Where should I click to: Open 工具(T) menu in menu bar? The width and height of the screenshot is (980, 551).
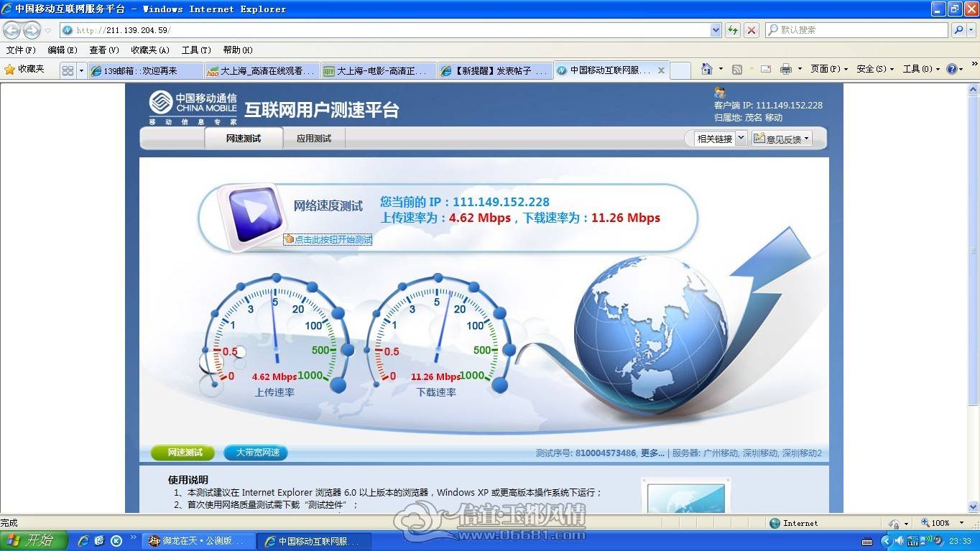point(196,50)
